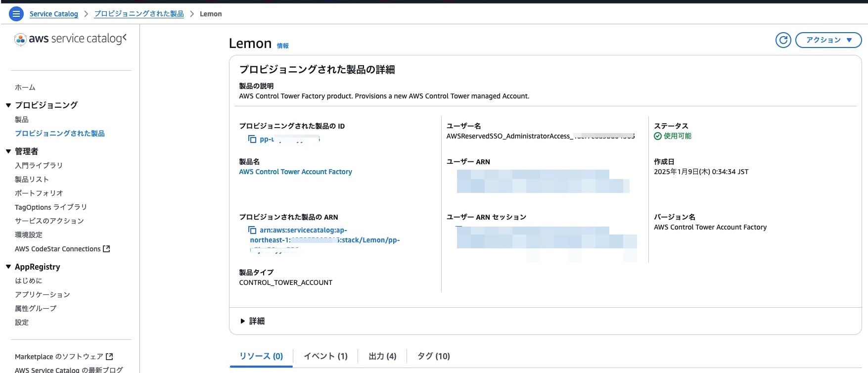
Task: Click the refresh icon button
Action: tap(783, 40)
